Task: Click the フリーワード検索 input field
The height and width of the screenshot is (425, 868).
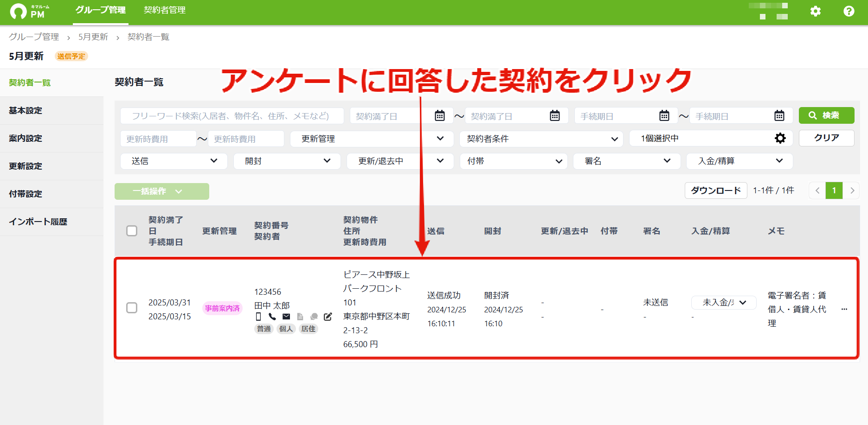Action: (x=232, y=116)
